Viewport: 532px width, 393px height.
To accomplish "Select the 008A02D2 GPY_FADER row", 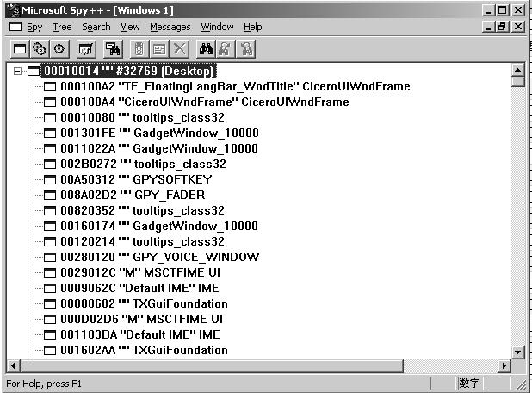I will 133,196.
